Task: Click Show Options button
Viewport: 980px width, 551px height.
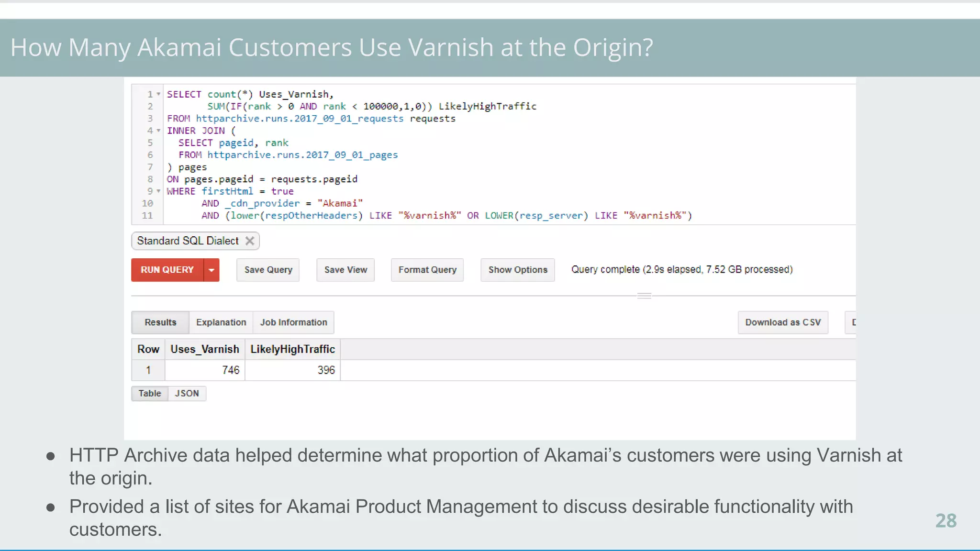Action: point(518,270)
